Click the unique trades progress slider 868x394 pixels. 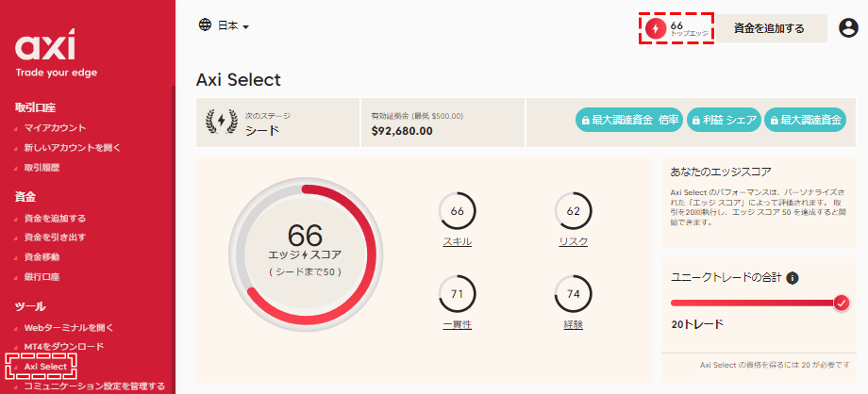pyautogui.click(x=756, y=303)
